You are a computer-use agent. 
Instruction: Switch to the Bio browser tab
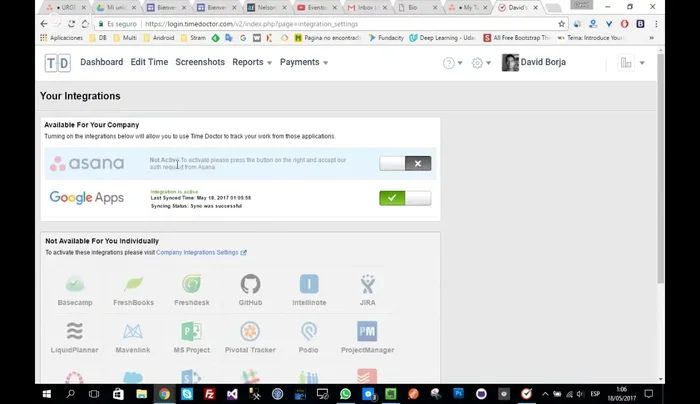click(x=419, y=8)
